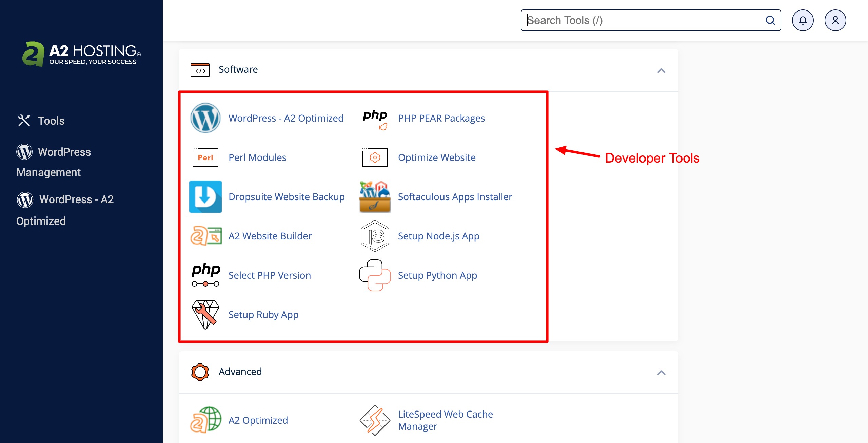
Task: Open the notifications bell
Action: (803, 20)
